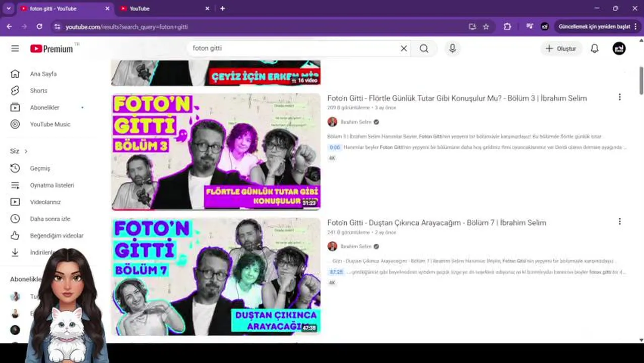Expand the Siz section chevron

26,151
